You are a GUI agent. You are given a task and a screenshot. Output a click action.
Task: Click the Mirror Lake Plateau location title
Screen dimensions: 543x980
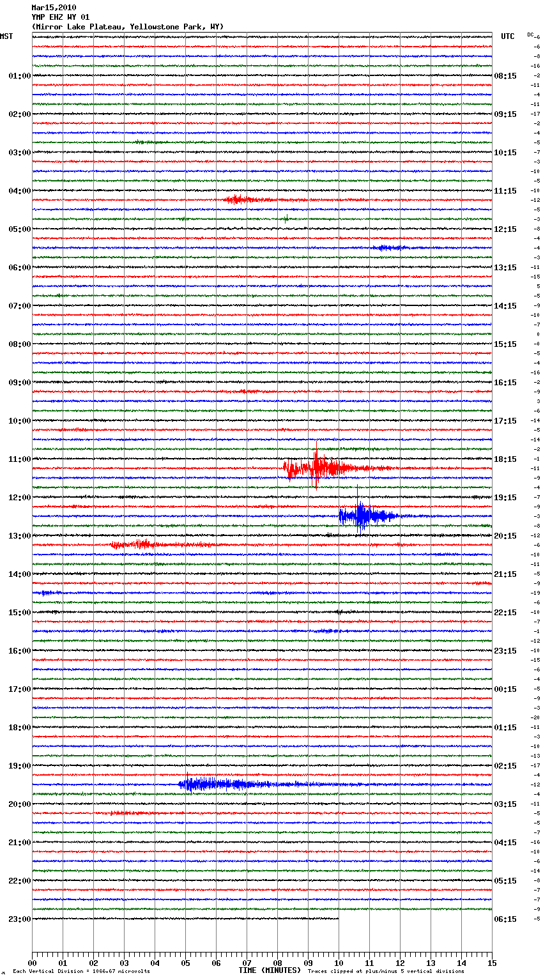tap(128, 27)
